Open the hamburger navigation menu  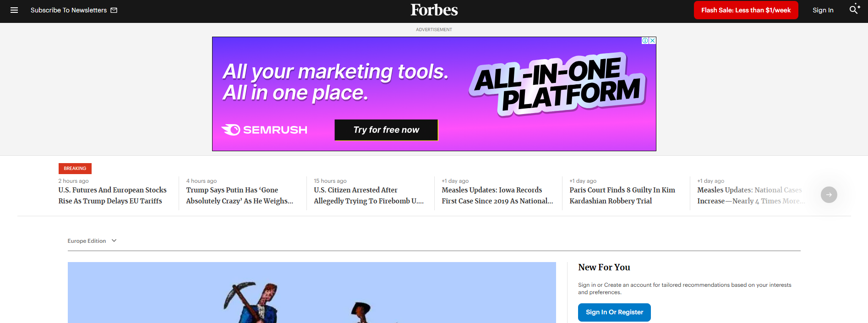click(14, 10)
